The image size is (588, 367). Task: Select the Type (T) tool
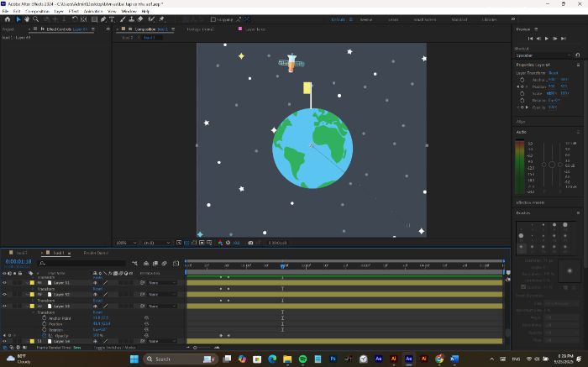(112, 19)
